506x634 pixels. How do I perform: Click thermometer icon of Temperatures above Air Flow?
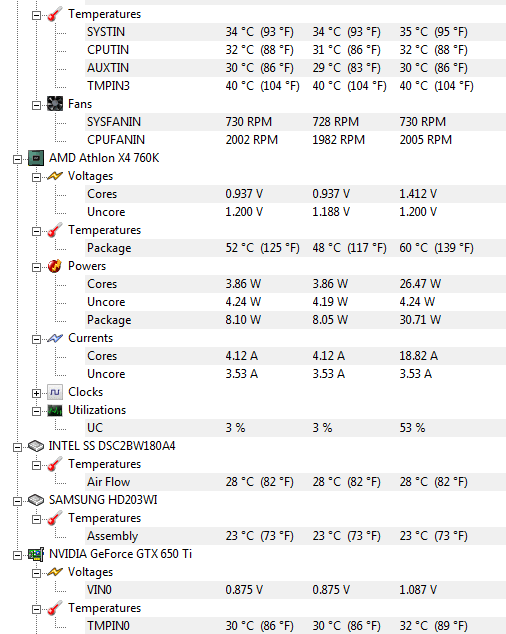tap(55, 464)
